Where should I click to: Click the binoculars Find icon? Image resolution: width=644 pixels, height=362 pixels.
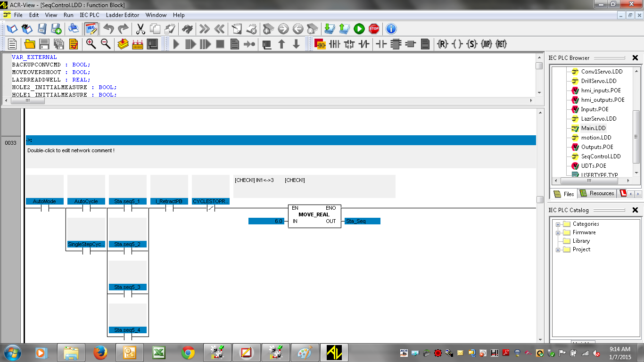pos(187,29)
